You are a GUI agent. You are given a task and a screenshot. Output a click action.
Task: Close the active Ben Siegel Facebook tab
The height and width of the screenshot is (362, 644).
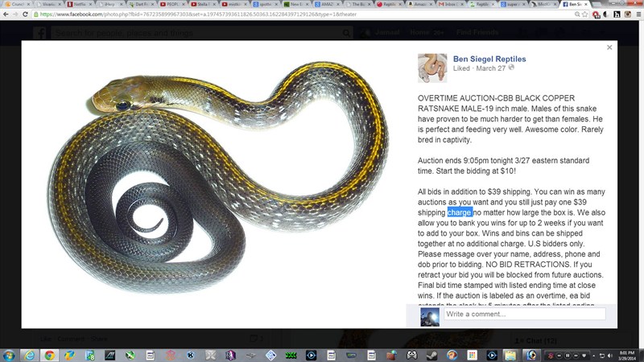coord(586,4)
